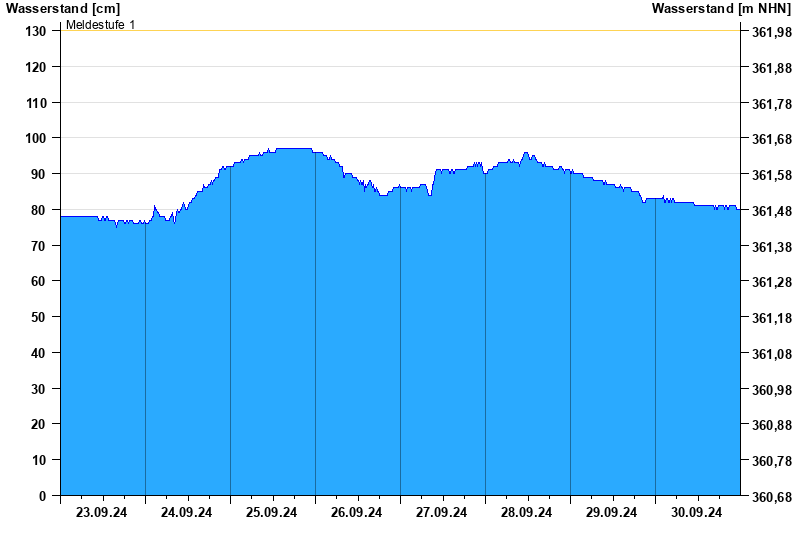The image size is (800, 550).
Task: Click the 25.09.24 date label
Action: tap(271, 512)
